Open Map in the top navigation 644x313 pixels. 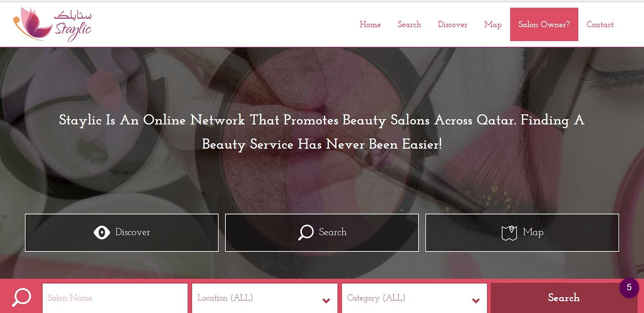[493, 25]
